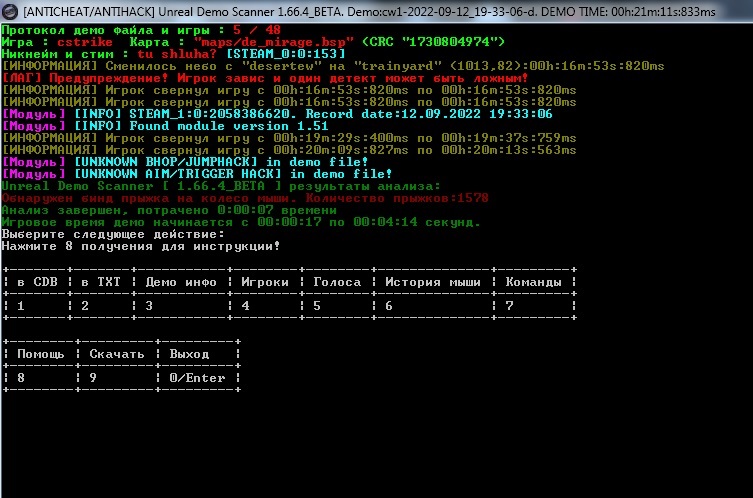Click the 'История мыши' table header cell
753x498 pixels.
click(x=433, y=282)
